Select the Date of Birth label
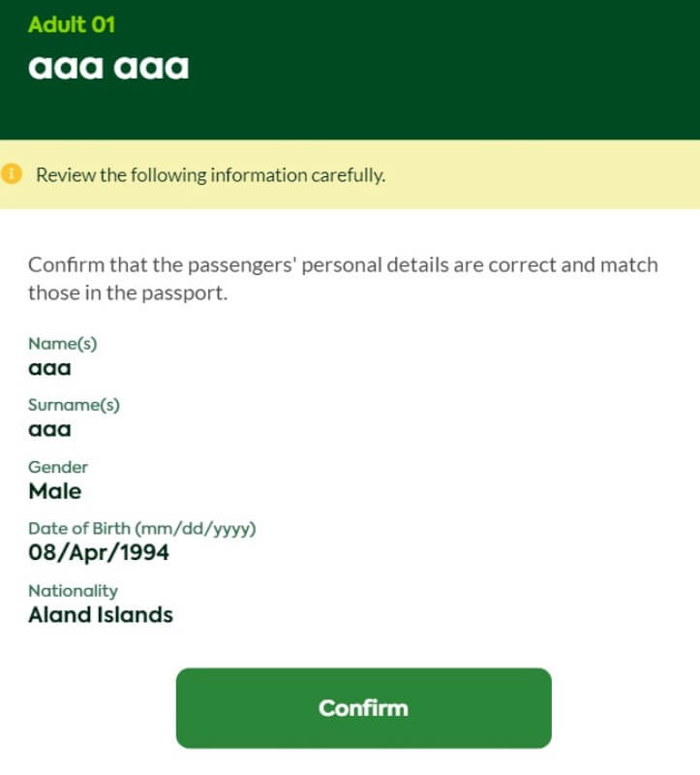Image resolution: width=700 pixels, height=775 pixels. [79, 528]
